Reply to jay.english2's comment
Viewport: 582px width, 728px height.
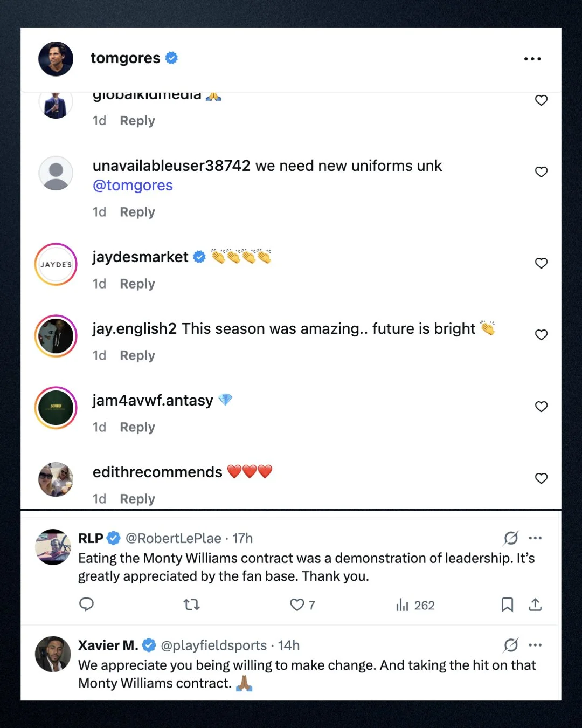(137, 355)
